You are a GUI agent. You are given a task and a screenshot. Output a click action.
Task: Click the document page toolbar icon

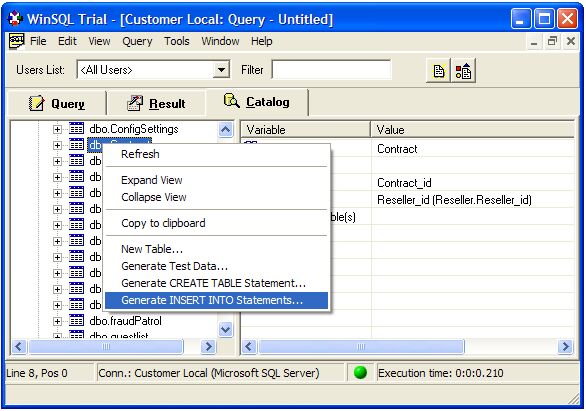[439, 71]
